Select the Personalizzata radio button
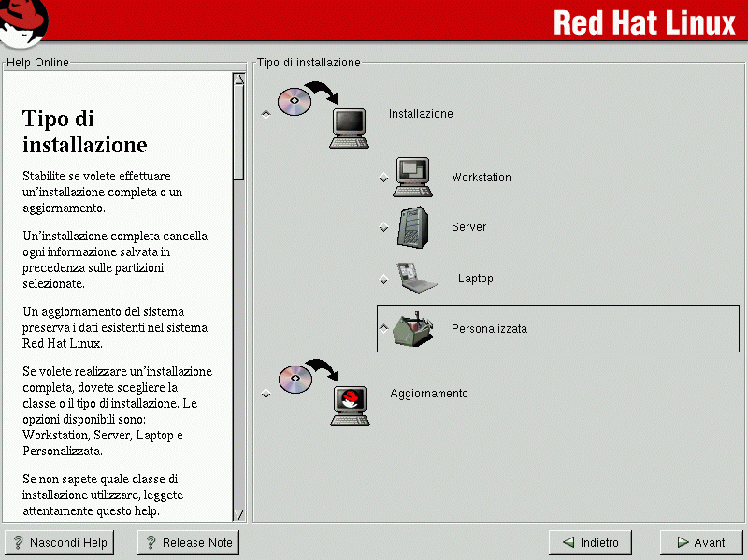The height and width of the screenshot is (560, 748). (x=383, y=328)
